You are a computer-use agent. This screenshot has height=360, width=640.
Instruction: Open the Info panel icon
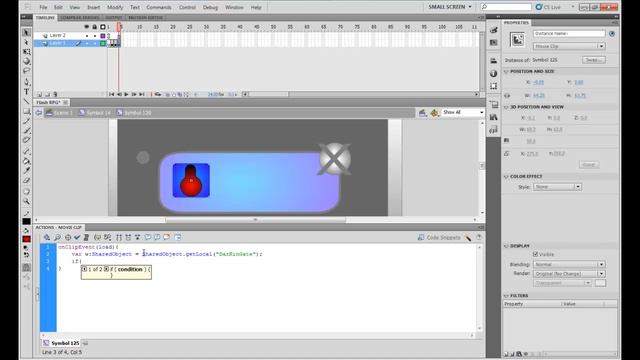pyautogui.click(x=493, y=73)
